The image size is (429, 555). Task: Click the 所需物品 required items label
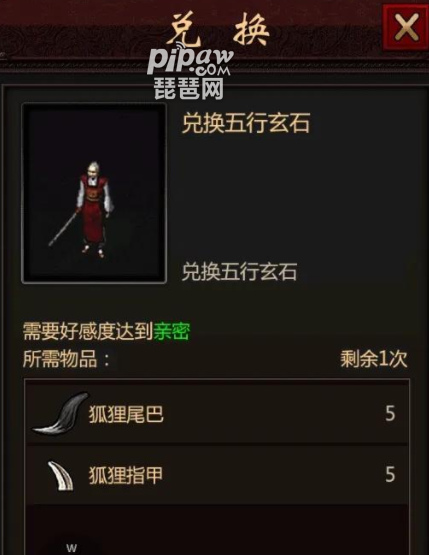[67, 359]
